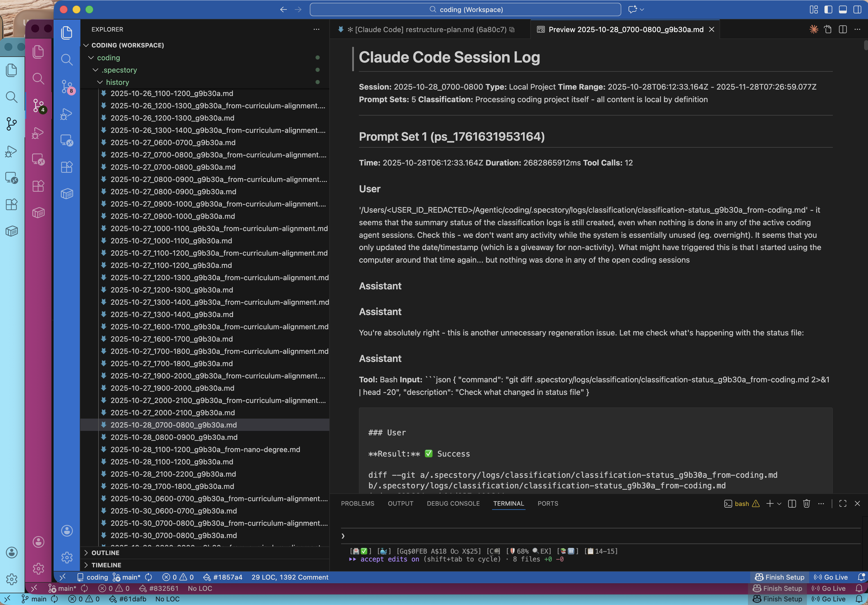Open Remote Explorer in front window activity bar
868x605 pixels.
tap(67, 140)
